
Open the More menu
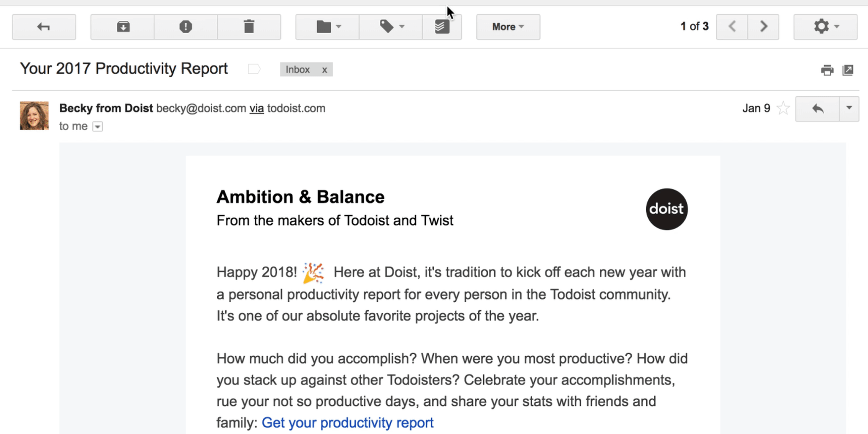tap(508, 27)
